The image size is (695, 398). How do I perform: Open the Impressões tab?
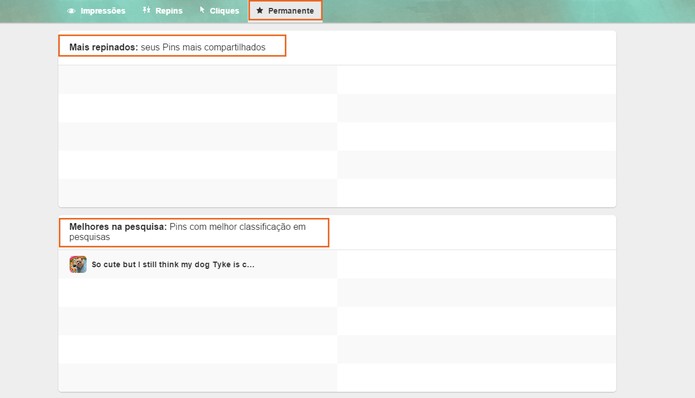coord(96,11)
